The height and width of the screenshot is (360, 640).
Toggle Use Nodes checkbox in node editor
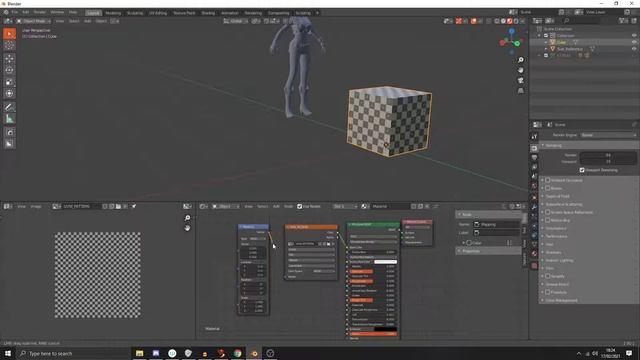pyautogui.click(x=300, y=207)
